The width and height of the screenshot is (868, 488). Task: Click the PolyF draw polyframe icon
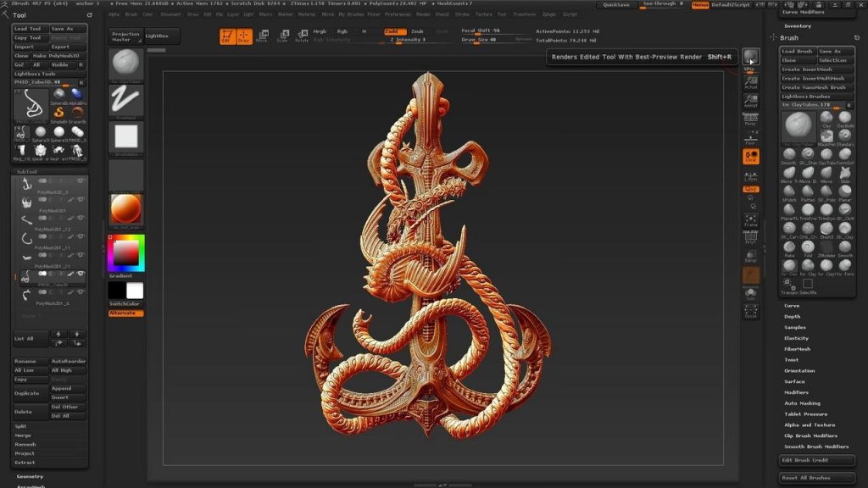(751, 238)
